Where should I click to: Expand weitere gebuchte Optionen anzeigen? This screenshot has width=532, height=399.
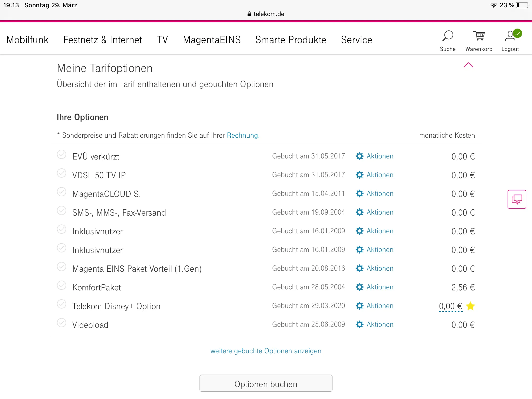[266, 351]
